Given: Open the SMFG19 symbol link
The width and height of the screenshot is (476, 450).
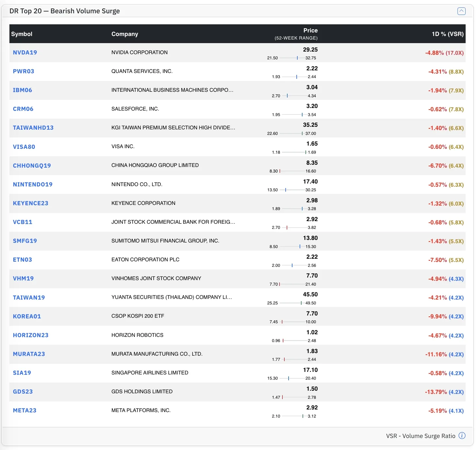Looking at the screenshot, I should click(x=25, y=241).
